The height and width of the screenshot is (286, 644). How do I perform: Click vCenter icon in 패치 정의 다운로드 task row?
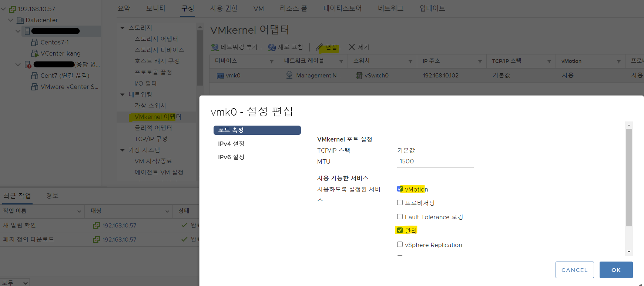pos(97,239)
